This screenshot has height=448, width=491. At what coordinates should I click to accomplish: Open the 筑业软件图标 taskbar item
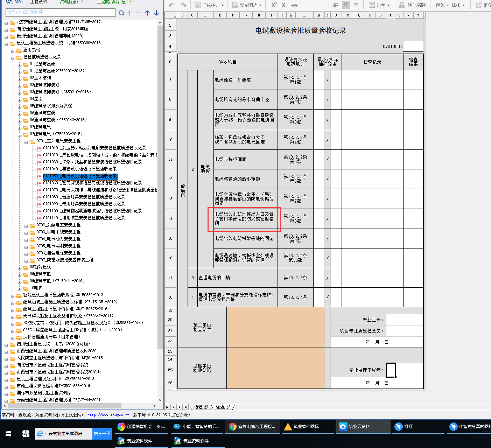(x=308, y=426)
